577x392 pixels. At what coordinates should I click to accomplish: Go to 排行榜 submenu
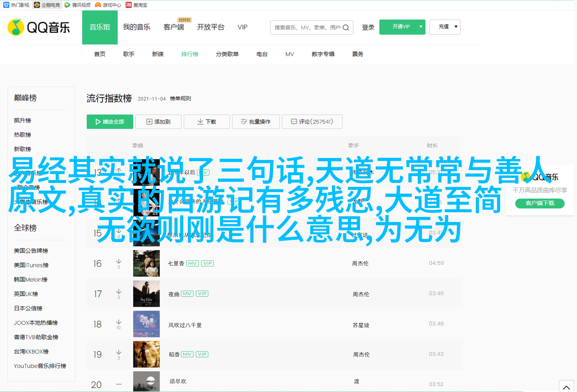[190, 54]
